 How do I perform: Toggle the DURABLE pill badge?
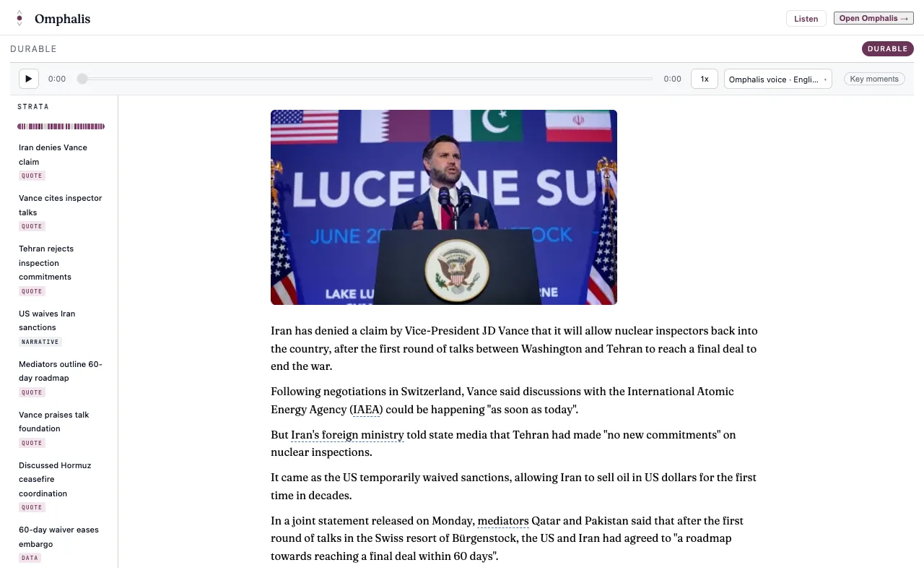pos(887,49)
